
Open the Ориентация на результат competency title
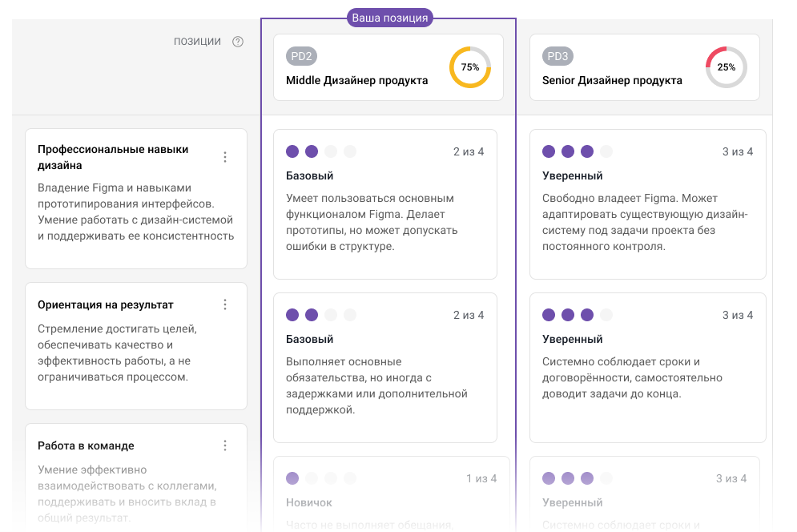(x=106, y=304)
